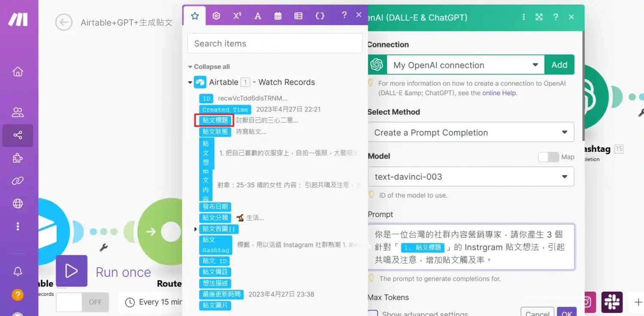Select the 貼文狀態 mapping pill
The height and width of the screenshot is (316, 644).
coord(215,132)
